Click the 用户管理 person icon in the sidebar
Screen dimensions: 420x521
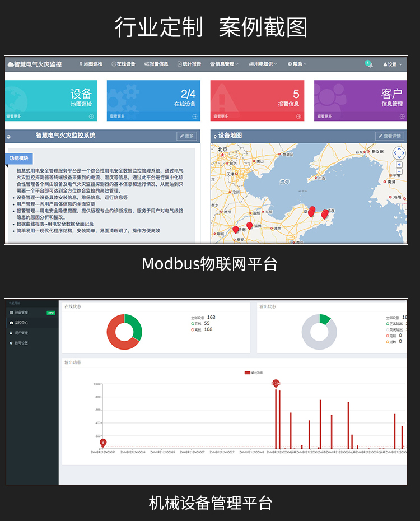point(11,333)
